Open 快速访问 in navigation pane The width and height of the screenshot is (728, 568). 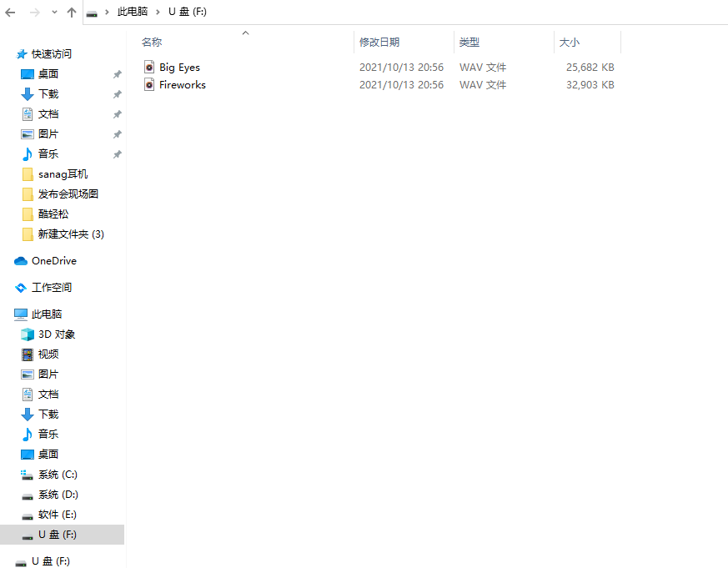(x=52, y=54)
